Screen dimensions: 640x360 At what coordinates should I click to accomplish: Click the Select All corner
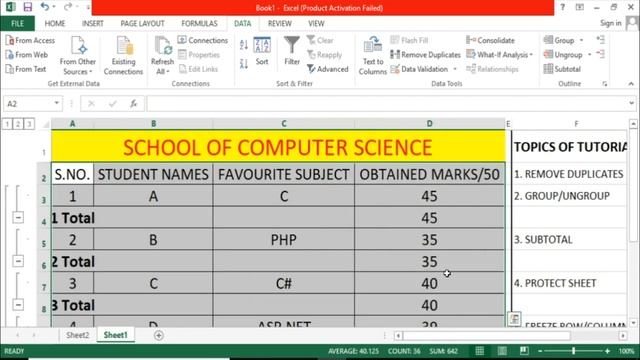coord(44,124)
